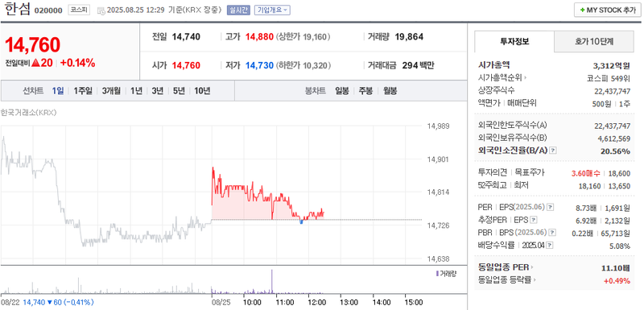644x310 pixels.
Task: Click the 목표주가 18,600 value
Action: (619, 173)
